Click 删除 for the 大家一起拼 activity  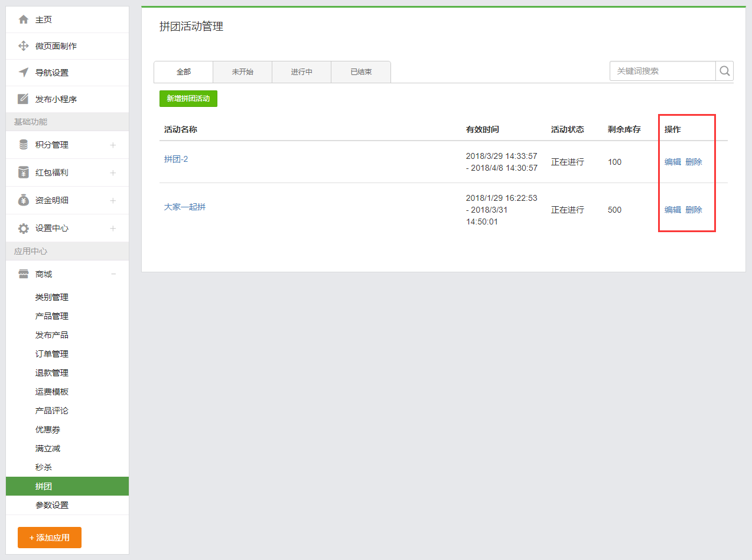pos(694,210)
